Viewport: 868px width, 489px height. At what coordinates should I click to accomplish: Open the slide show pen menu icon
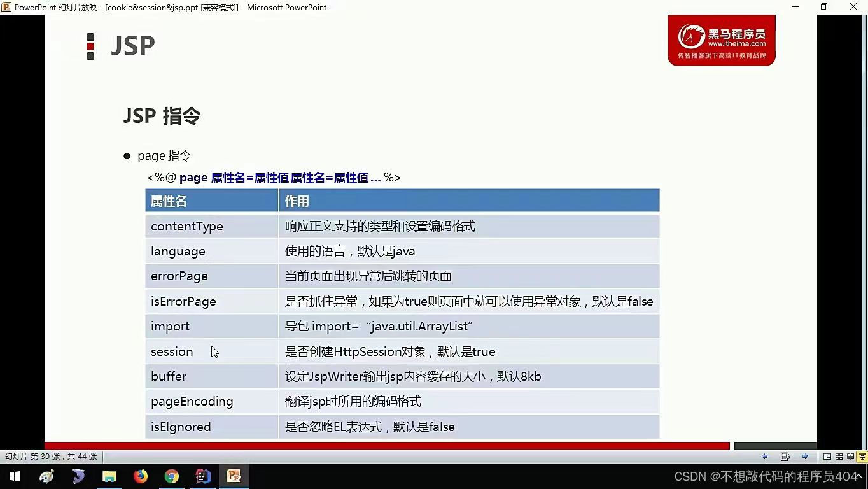coord(785,457)
